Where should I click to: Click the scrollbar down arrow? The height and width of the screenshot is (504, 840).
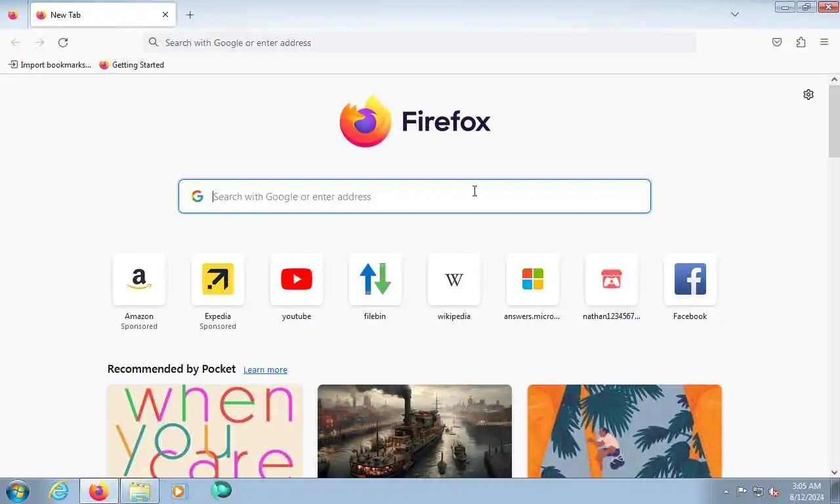pyautogui.click(x=834, y=472)
